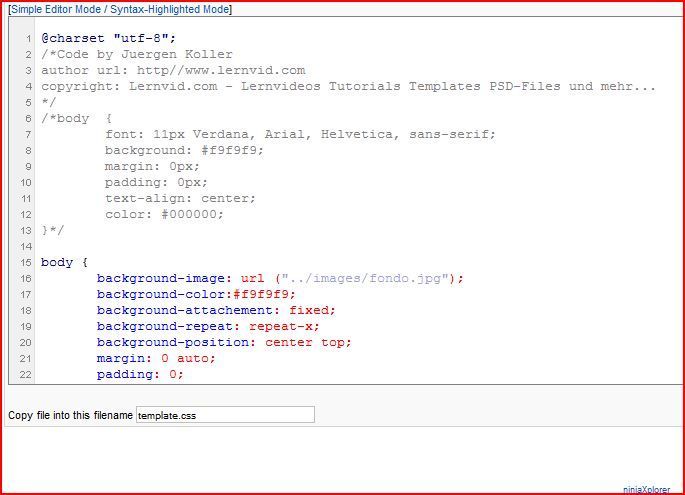Click the 'copyright: Lernvid.com' comment line
The height and width of the screenshot is (495, 685).
click(348, 87)
